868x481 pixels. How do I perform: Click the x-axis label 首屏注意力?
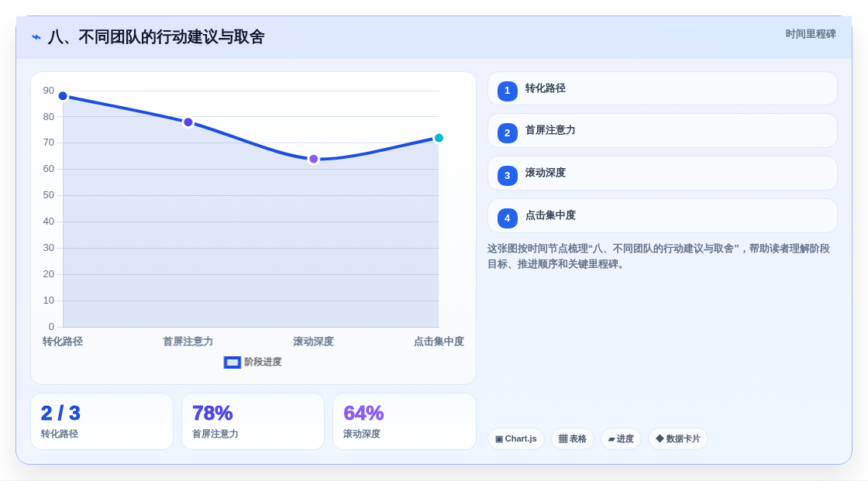click(188, 342)
